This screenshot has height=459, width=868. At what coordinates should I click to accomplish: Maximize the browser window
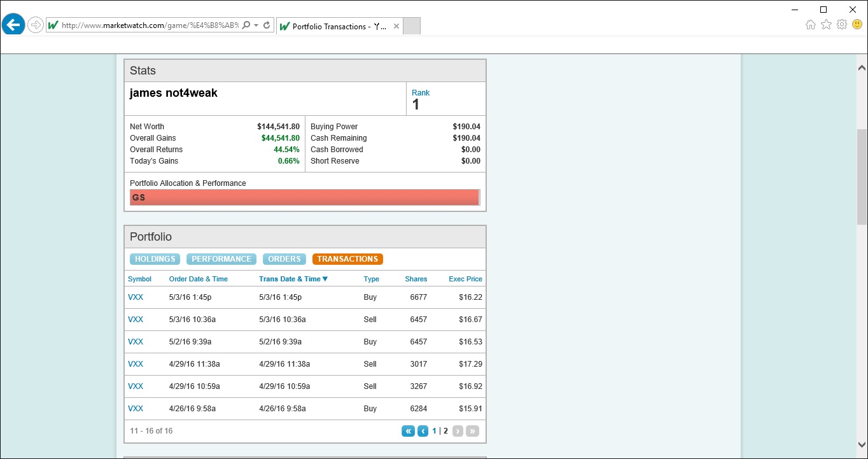tap(823, 10)
